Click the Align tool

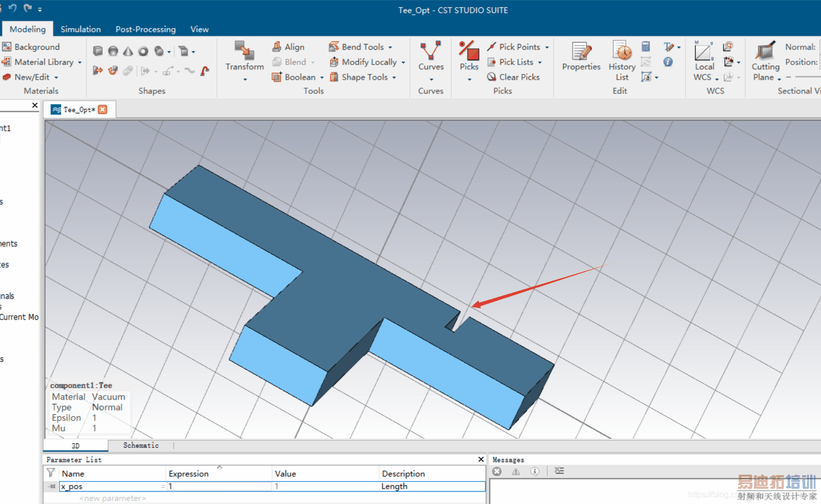(x=288, y=47)
